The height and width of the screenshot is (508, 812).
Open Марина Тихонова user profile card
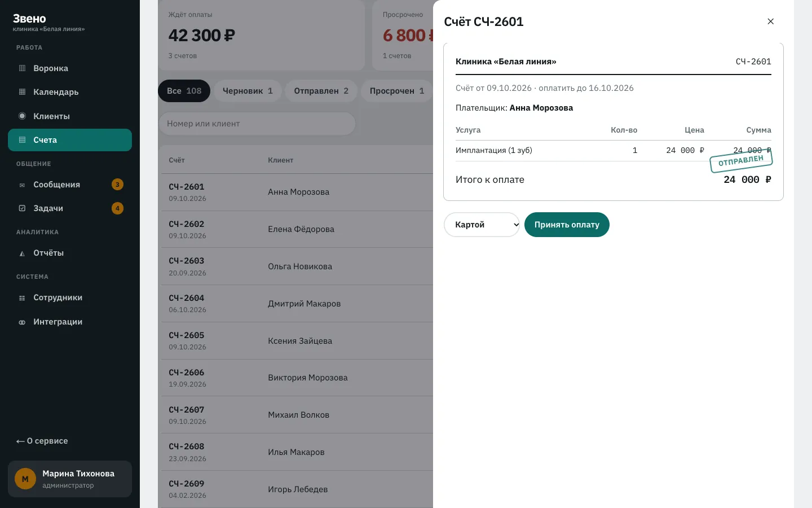coord(70,479)
